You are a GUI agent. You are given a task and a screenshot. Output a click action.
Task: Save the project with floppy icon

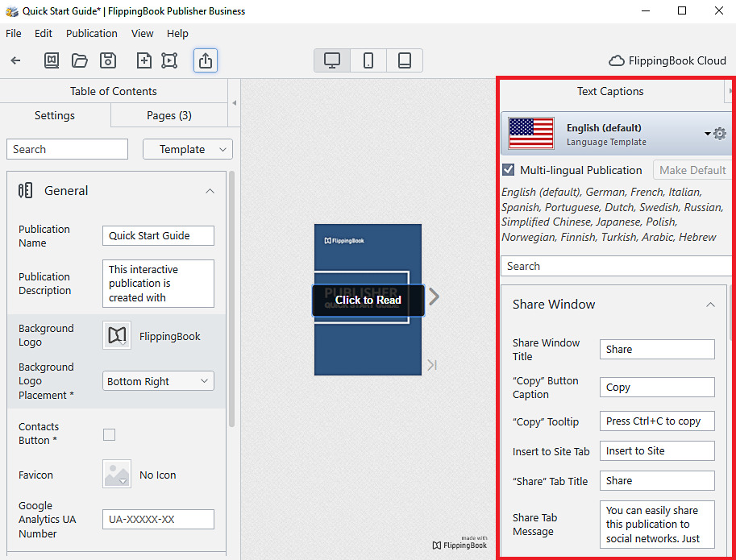(108, 60)
